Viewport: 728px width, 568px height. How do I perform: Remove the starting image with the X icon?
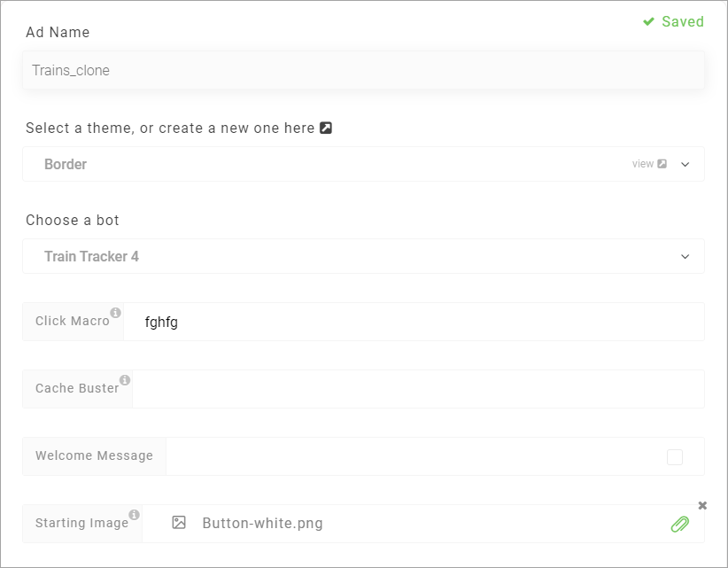[x=702, y=505]
